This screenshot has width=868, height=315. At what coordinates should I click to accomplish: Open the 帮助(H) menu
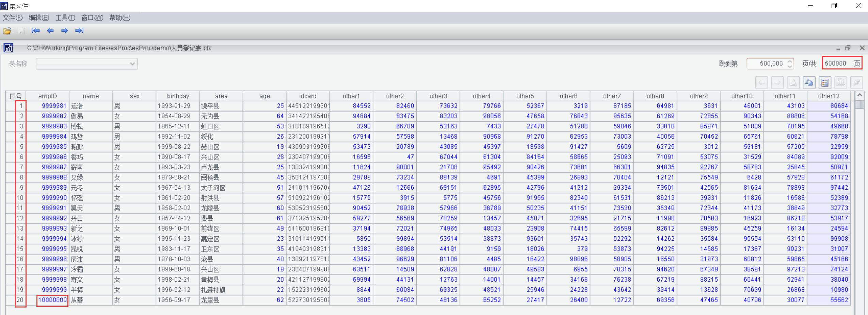119,18
